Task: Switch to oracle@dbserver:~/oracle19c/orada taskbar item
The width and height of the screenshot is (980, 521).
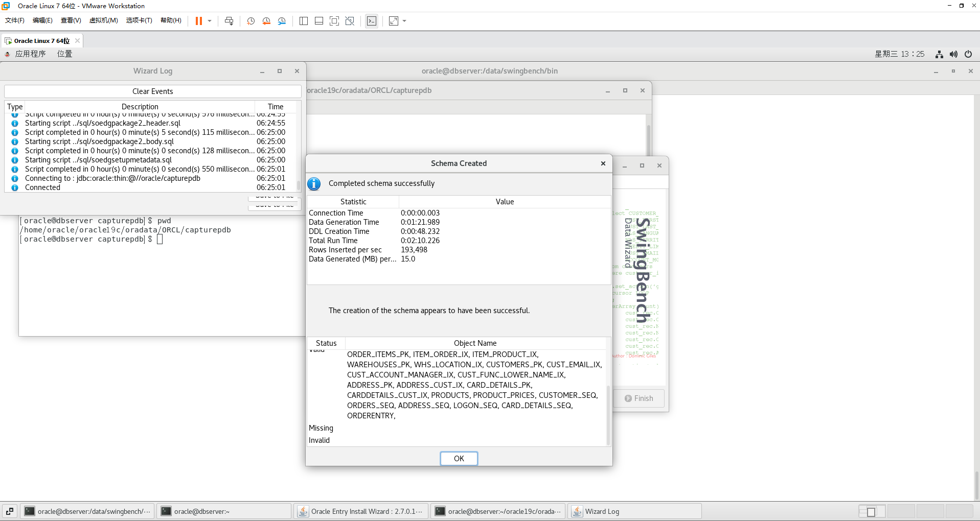Action: 498,511
